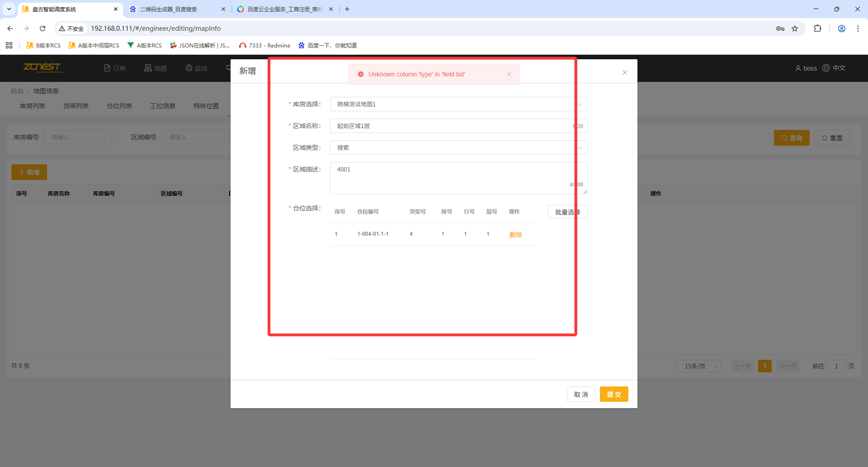Close the 新增 dialog with X icon

[624, 72]
